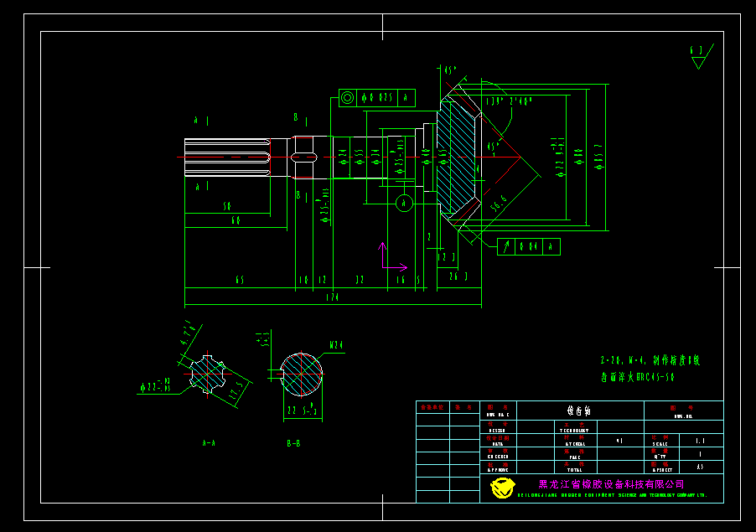Click the upper section mark B on shaft
Viewport: 756px width, 532px height.
tap(296, 117)
